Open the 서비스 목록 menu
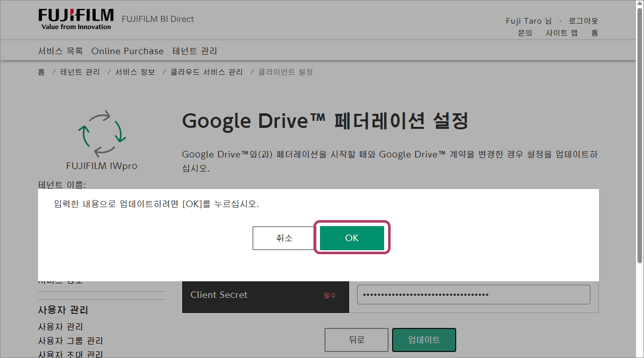Viewport: 644px width, 358px height. pyautogui.click(x=61, y=51)
